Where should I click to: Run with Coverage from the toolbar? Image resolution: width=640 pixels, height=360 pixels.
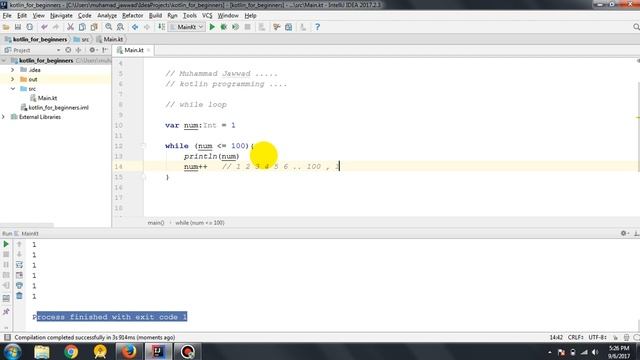pos(236,27)
